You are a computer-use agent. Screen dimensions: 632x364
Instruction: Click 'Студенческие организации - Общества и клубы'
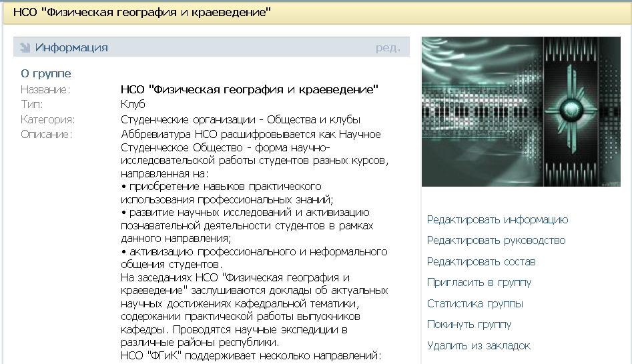click(x=241, y=119)
